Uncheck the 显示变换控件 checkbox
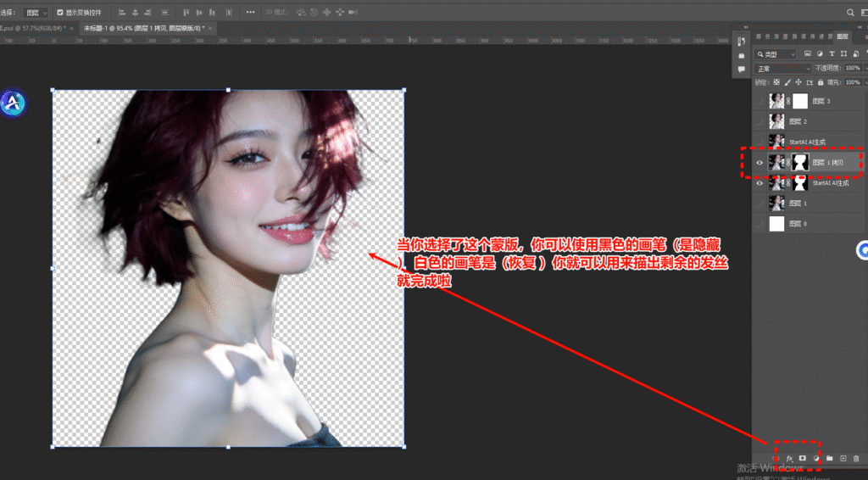The height and width of the screenshot is (480, 868). 60,13
